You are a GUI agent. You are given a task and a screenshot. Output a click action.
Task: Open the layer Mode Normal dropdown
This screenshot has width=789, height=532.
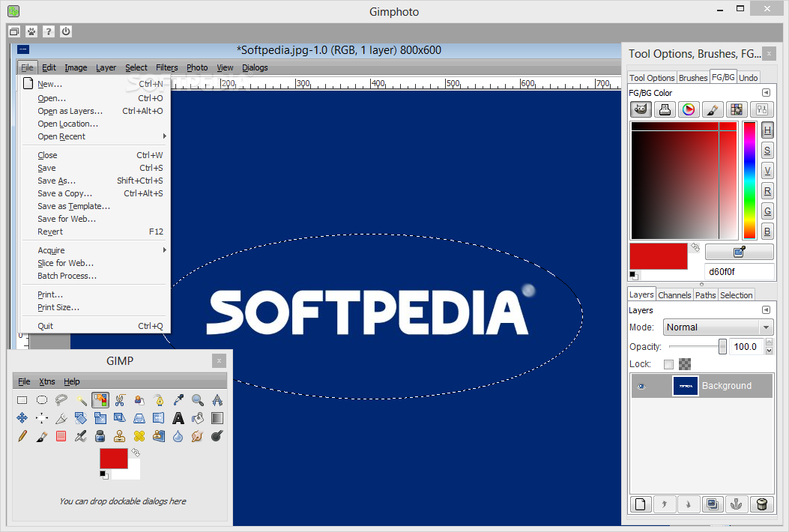coord(718,327)
